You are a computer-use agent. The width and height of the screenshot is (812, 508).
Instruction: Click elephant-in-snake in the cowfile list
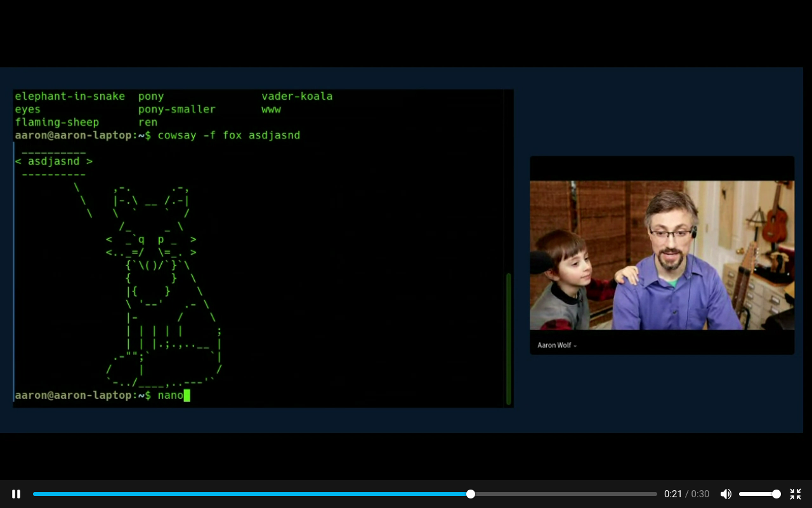click(70, 97)
